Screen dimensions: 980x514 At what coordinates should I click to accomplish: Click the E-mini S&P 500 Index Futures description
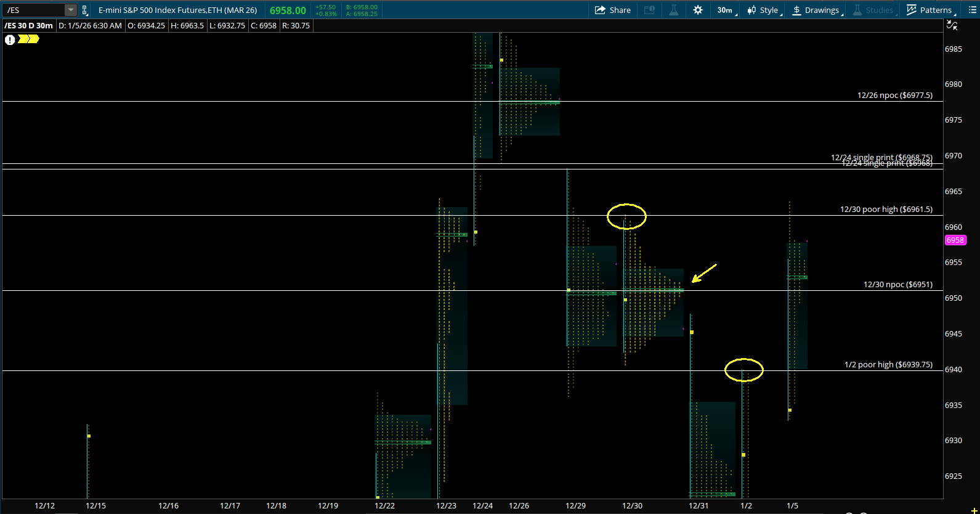pos(177,10)
